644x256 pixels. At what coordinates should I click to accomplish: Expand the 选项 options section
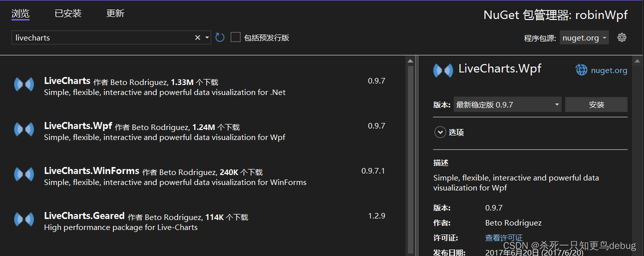point(440,132)
